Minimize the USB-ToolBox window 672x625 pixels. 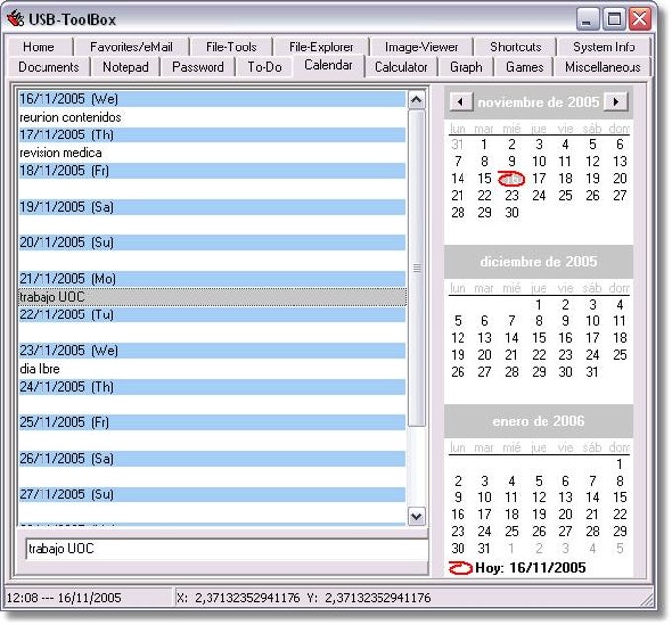point(587,19)
